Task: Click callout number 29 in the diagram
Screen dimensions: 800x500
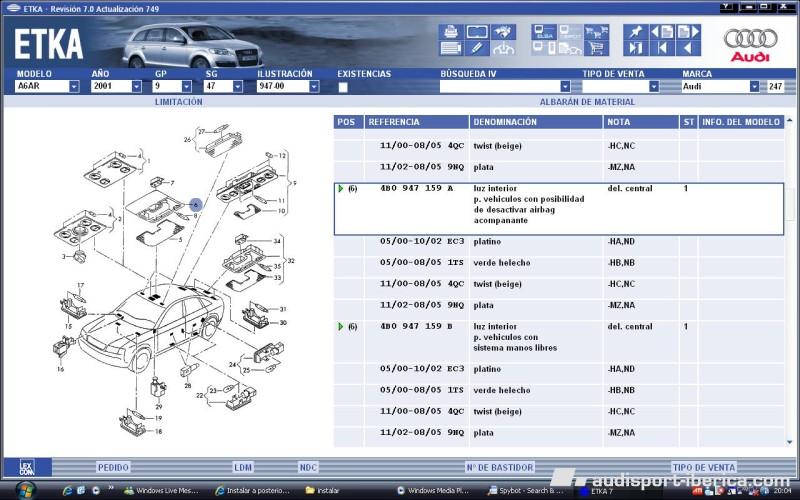Action: tap(159, 407)
